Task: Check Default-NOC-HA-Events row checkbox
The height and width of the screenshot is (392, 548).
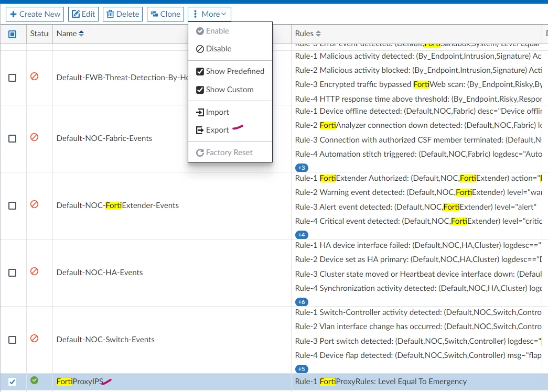Action: pos(12,273)
